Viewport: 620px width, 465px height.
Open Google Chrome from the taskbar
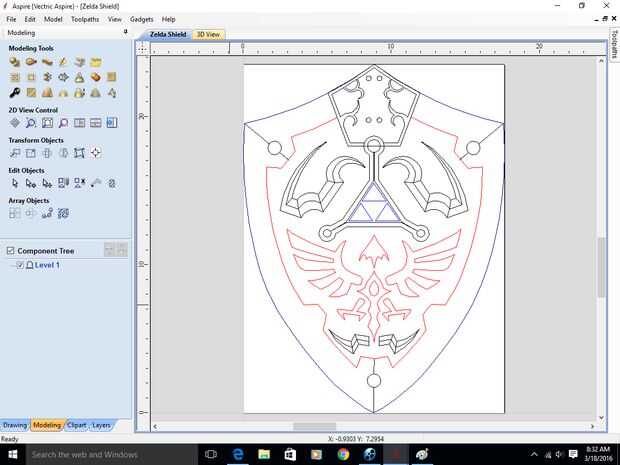pos(343,454)
